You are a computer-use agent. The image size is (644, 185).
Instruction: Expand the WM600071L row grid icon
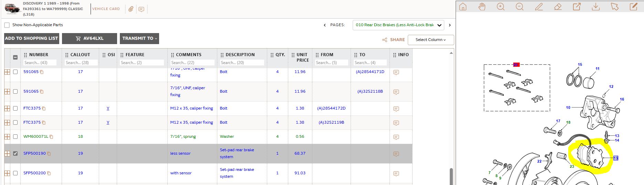(7, 137)
